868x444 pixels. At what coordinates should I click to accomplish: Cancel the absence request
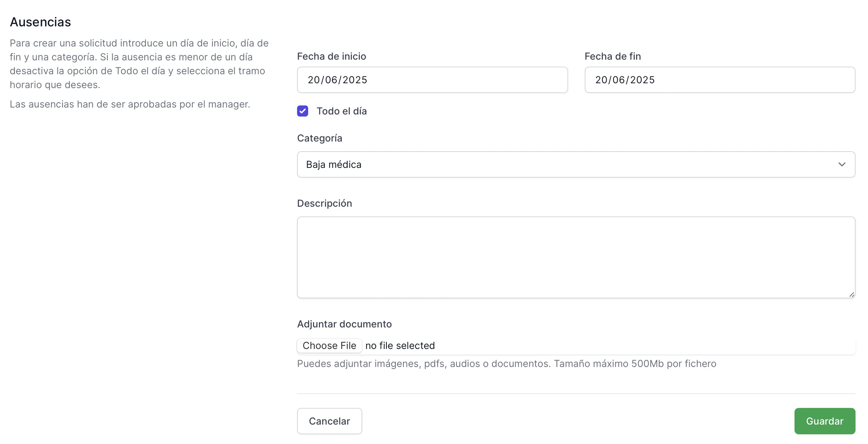[329, 421]
